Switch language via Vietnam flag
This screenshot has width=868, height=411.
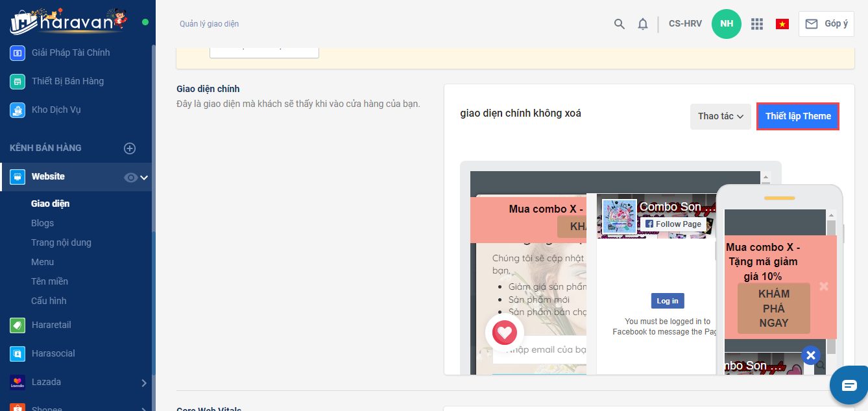pyautogui.click(x=782, y=24)
